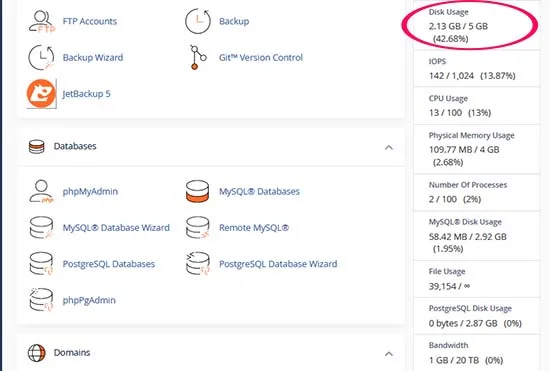
Task: Click the Git Version Control branch icon
Action: [198, 57]
